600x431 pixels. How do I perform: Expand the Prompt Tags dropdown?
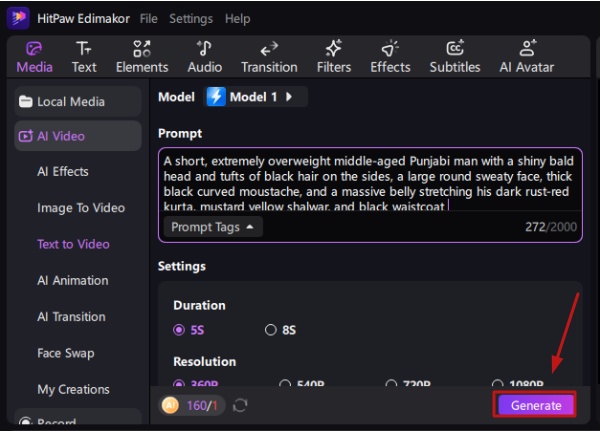pyautogui.click(x=211, y=227)
